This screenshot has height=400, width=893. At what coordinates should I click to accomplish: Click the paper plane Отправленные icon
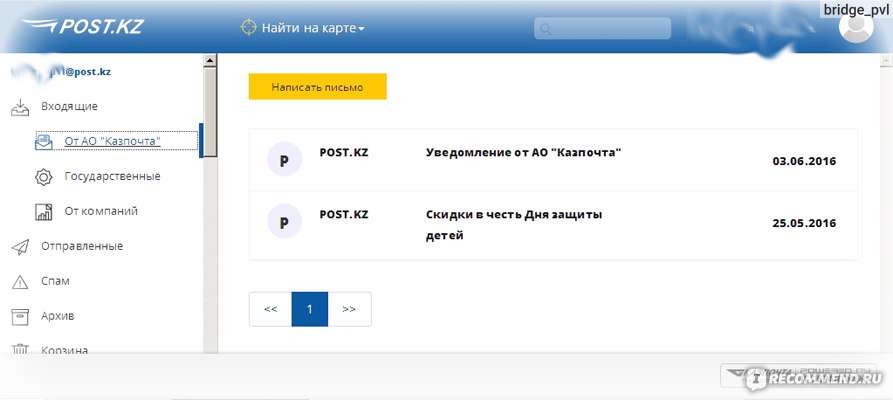click(x=20, y=247)
